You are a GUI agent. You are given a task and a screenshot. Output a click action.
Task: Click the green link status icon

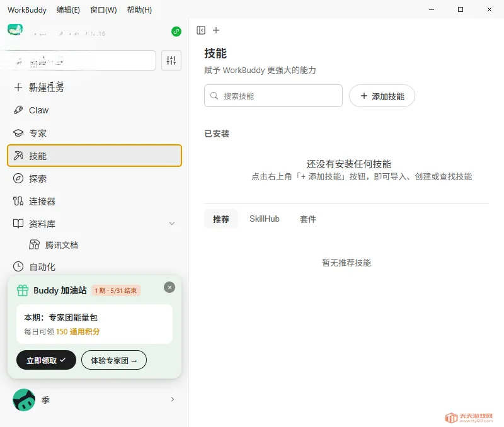tap(176, 31)
